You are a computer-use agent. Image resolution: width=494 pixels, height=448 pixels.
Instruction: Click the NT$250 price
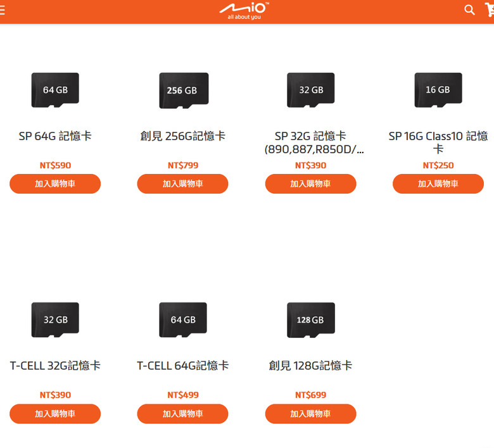click(x=438, y=165)
